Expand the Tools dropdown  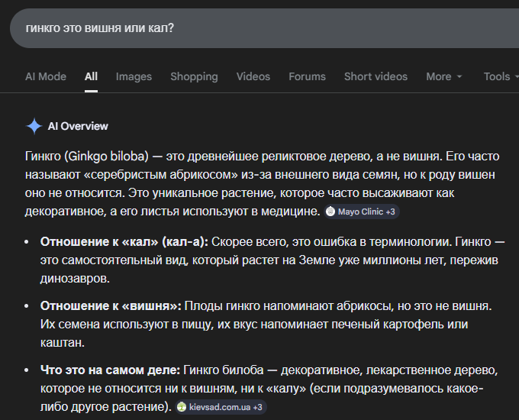pos(501,76)
